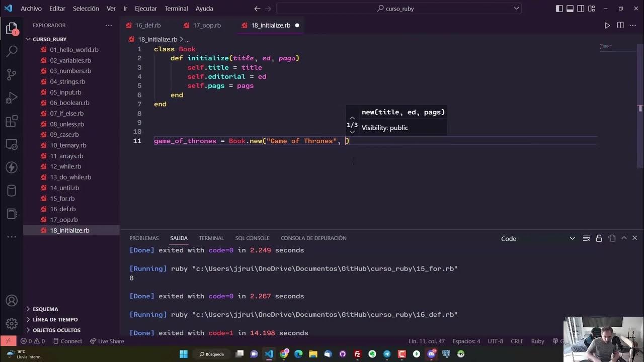The width and height of the screenshot is (644, 362).
Task: Toggle the bottom panel visibility
Action: (570, 9)
